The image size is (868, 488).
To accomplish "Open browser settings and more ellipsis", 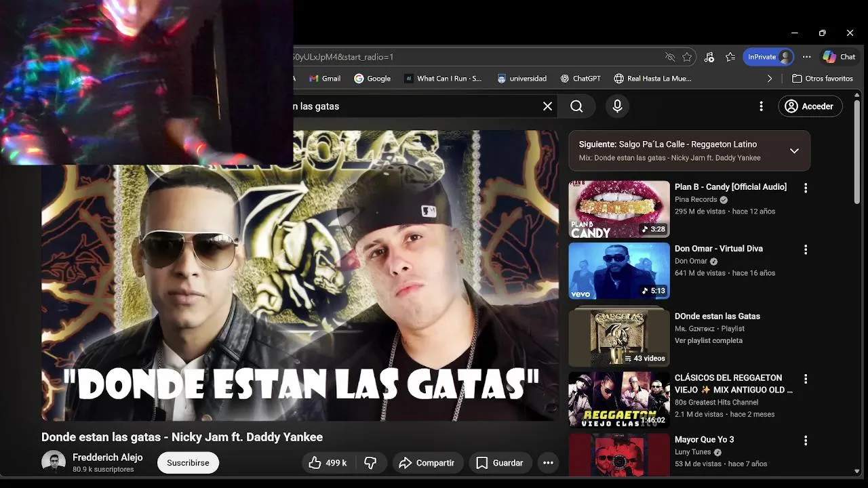I will 806,57.
